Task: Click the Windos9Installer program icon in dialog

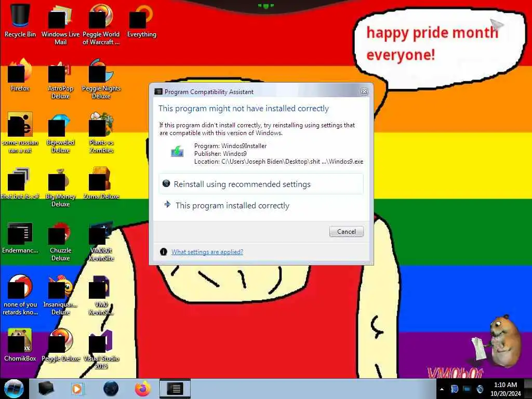Action: (x=177, y=151)
